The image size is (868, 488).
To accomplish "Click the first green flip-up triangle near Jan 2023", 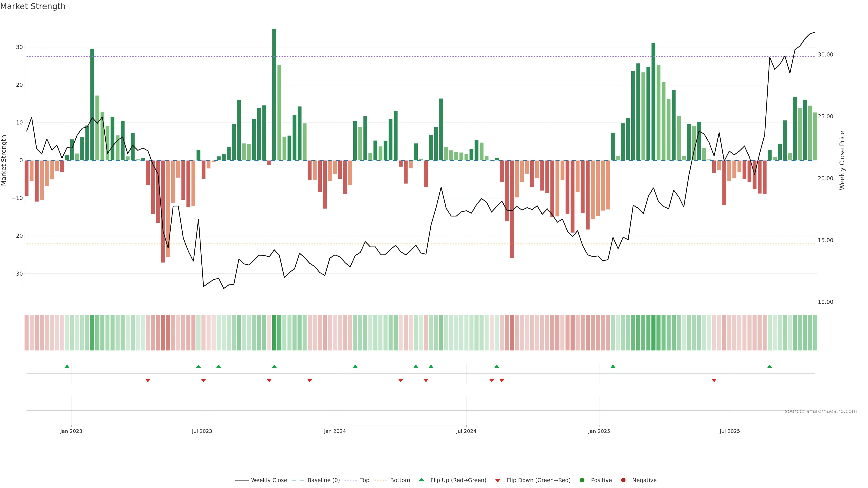I will (67, 366).
